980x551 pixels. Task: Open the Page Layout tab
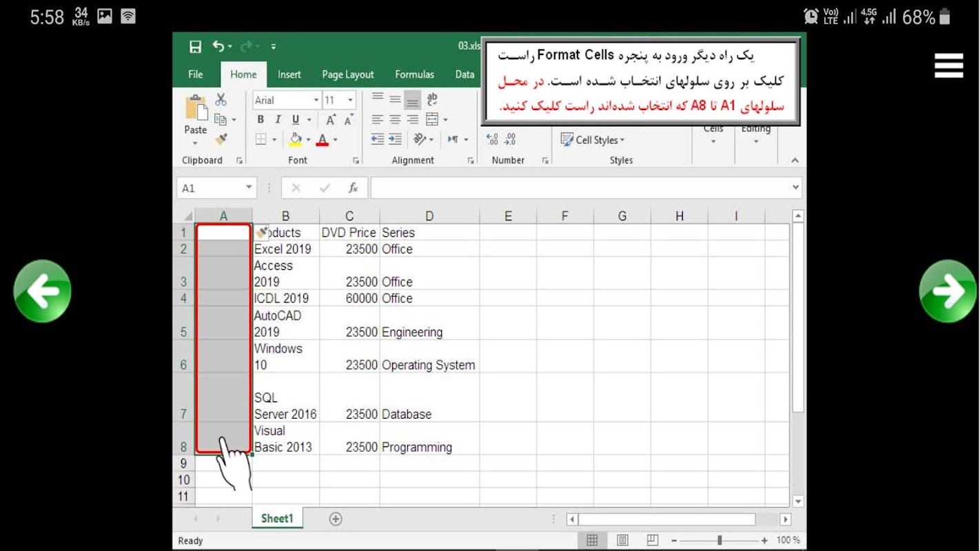click(348, 74)
